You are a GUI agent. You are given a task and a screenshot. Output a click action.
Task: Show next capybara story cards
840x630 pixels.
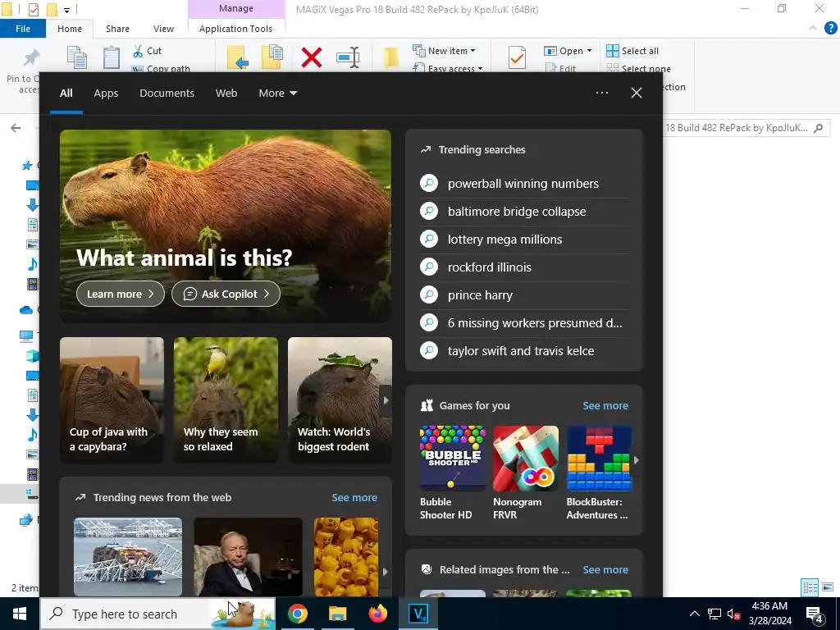[386, 400]
